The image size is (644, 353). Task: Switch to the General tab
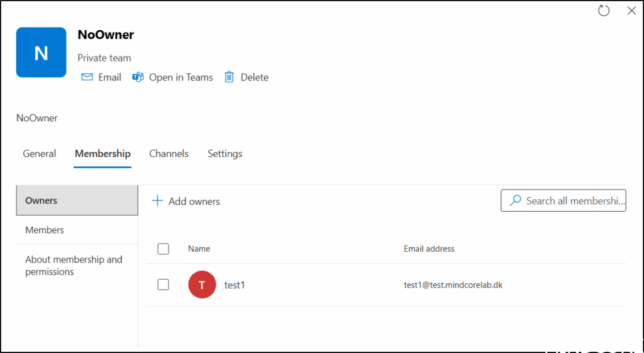[40, 154]
